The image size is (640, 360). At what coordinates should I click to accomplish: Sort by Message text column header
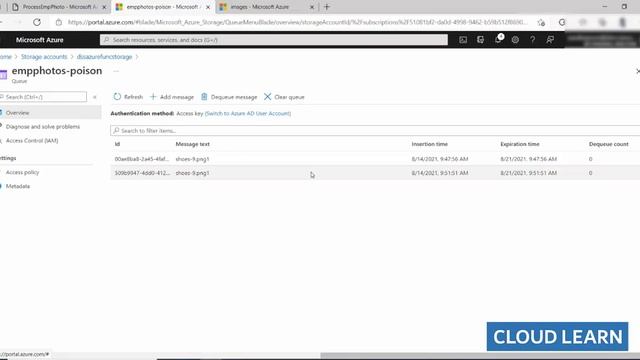pyautogui.click(x=192, y=144)
